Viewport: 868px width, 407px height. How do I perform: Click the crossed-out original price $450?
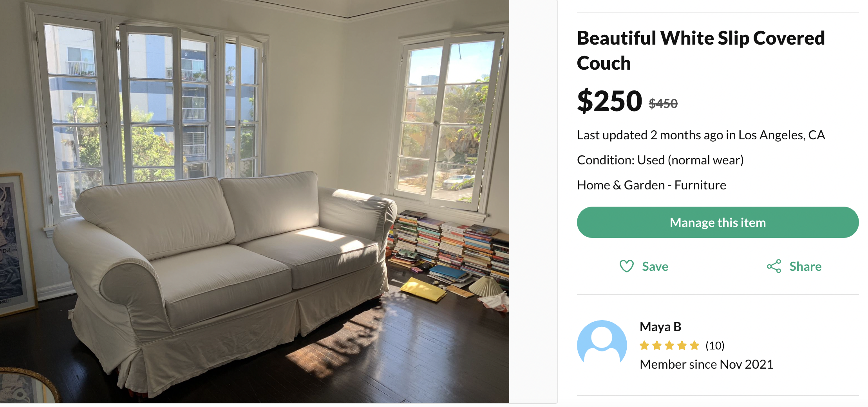click(x=663, y=104)
